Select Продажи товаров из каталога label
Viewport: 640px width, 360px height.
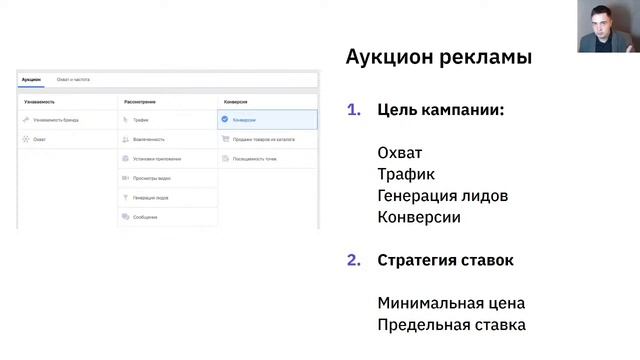tap(264, 140)
